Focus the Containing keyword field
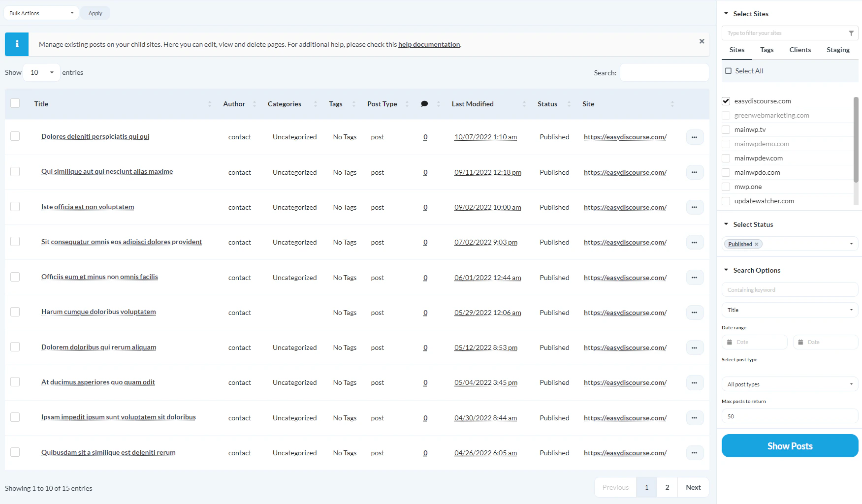 [790, 290]
